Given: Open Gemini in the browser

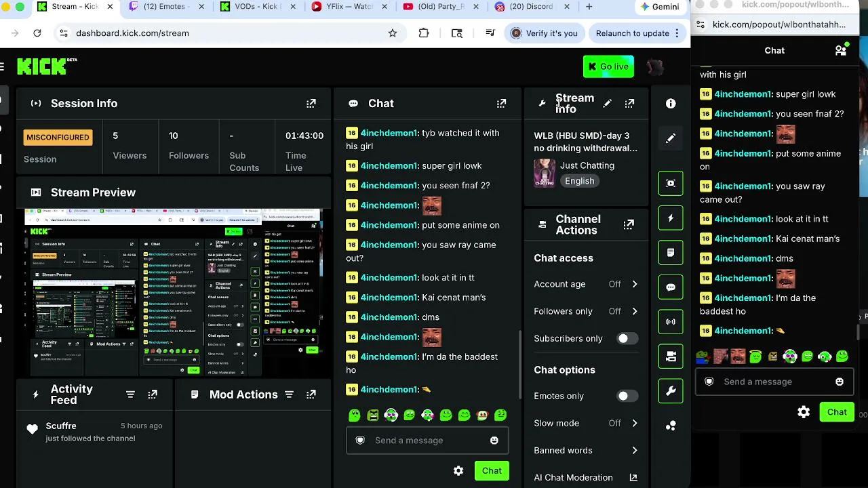Looking at the screenshot, I should coord(659,7).
